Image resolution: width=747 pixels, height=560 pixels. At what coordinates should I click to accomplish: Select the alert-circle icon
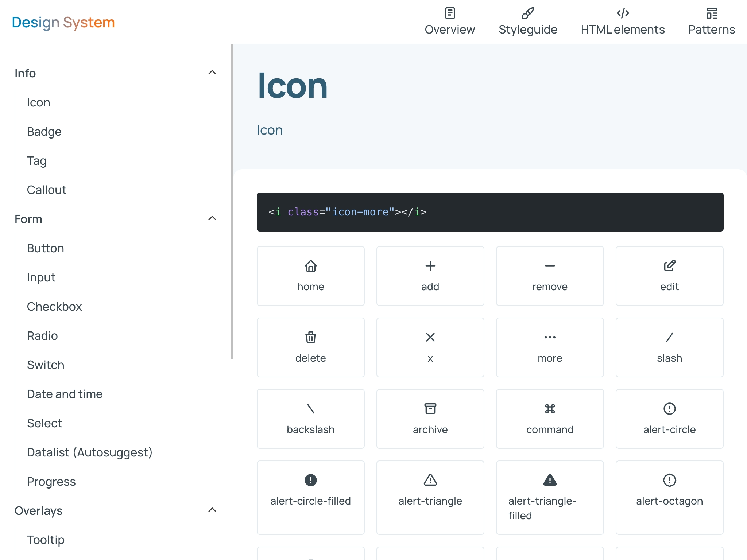pyautogui.click(x=669, y=409)
